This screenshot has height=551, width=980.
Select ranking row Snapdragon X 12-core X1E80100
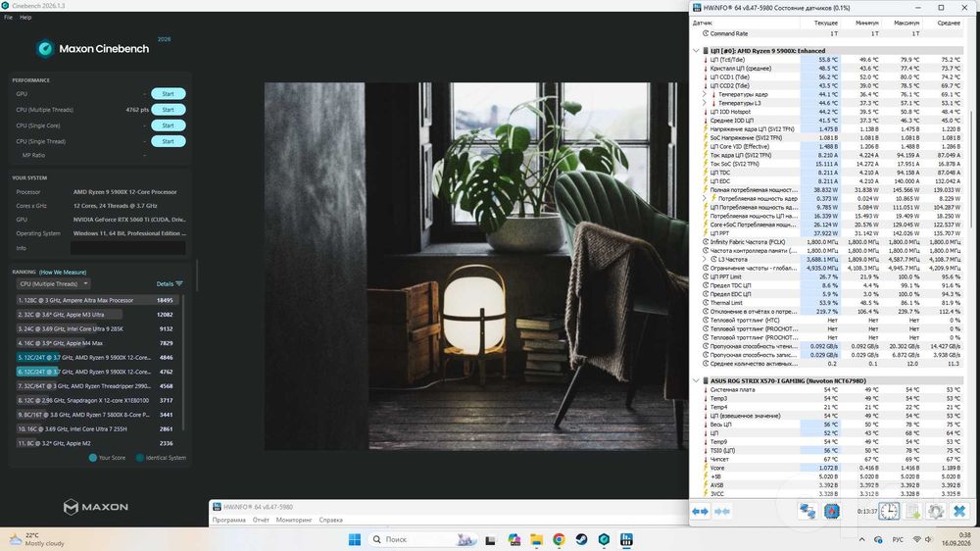point(97,400)
